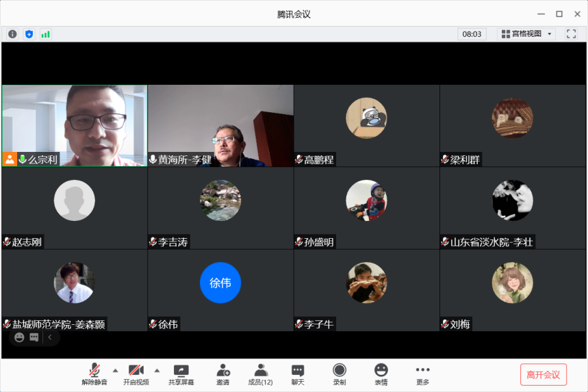Viewport: 588px width, 392px height.
Task: Click the name label 梁利群
Action: click(x=465, y=159)
